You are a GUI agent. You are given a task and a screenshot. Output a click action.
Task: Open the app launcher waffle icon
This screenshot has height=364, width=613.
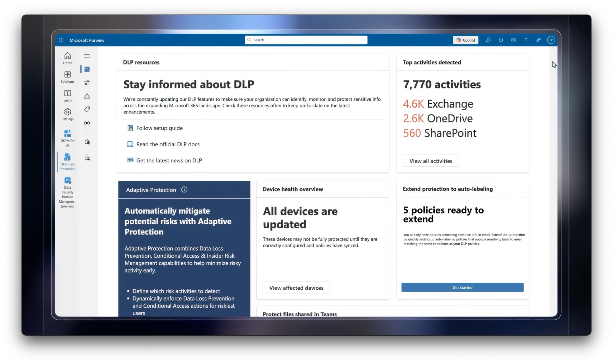61,40
